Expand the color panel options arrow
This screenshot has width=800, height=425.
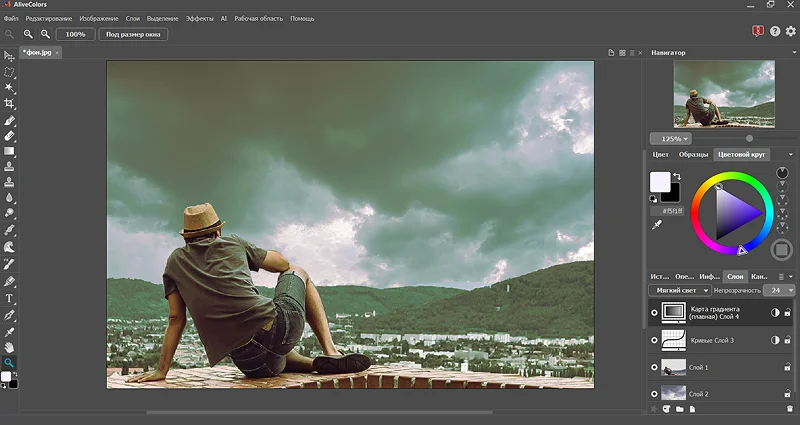click(791, 155)
